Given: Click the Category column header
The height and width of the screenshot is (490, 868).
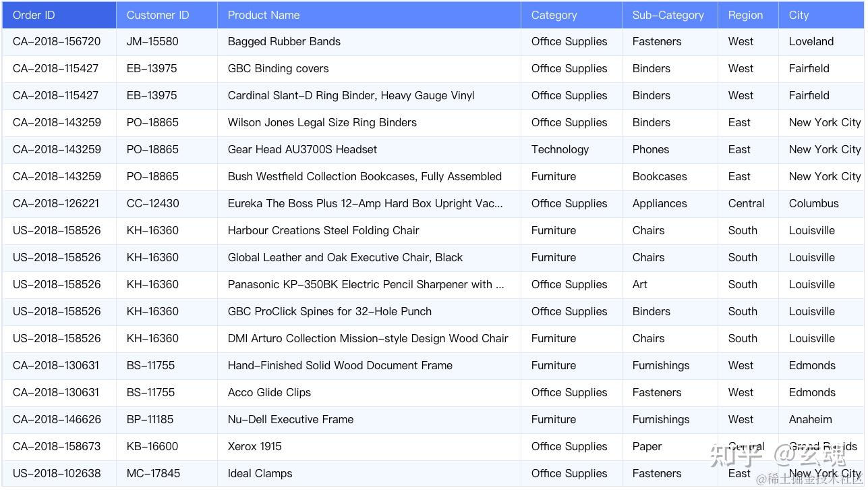Looking at the screenshot, I should click(554, 15).
